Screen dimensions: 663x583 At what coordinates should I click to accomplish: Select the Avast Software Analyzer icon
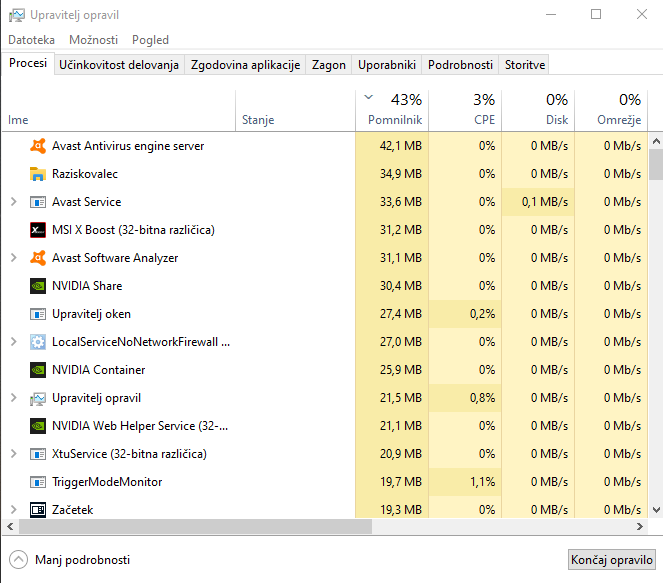38,258
